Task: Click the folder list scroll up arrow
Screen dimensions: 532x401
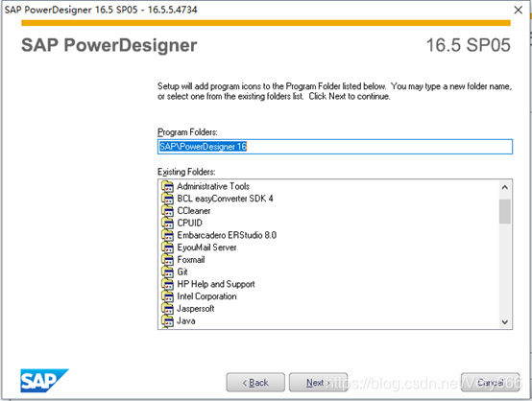Action: click(x=505, y=187)
